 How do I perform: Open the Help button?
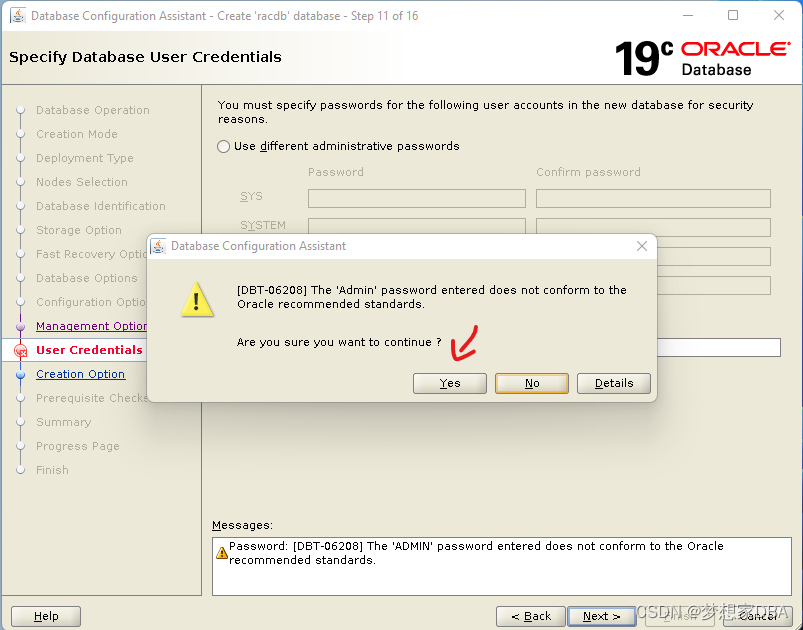pyautogui.click(x=46, y=616)
